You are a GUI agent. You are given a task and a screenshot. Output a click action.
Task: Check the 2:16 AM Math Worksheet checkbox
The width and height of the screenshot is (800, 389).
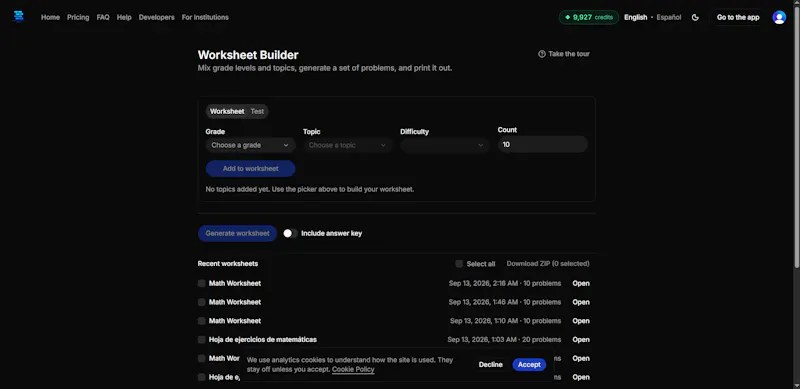click(x=202, y=283)
